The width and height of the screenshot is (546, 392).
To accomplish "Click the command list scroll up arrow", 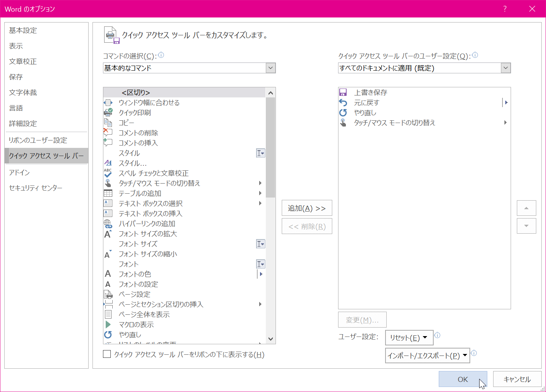I will (x=271, y=93).
